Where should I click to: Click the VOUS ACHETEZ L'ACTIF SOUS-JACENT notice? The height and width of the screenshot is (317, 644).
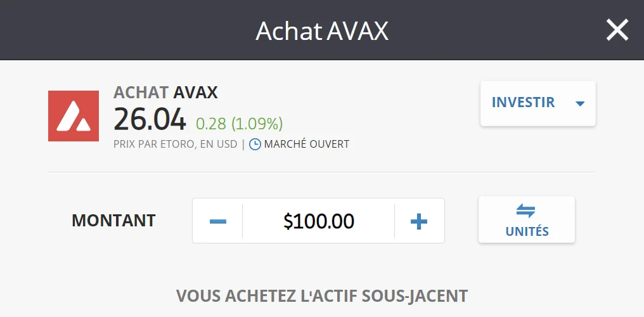click(321, 295)
